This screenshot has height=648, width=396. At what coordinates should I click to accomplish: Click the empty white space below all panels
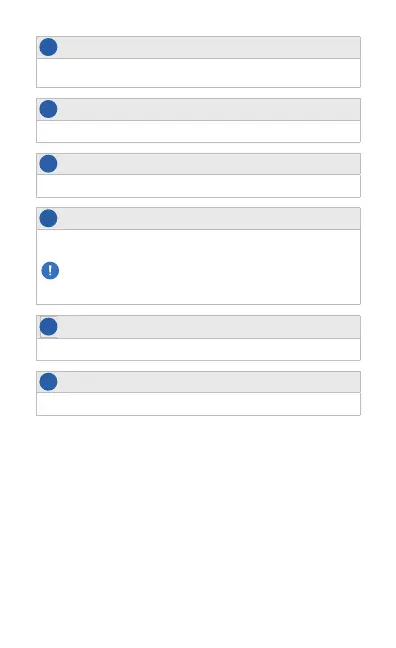tap(198, 532)
